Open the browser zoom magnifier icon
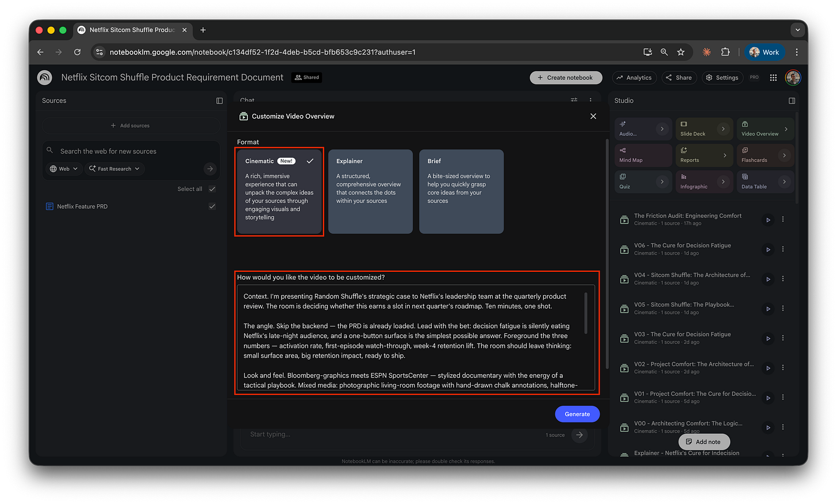837x504 pixels. (664, 52)
